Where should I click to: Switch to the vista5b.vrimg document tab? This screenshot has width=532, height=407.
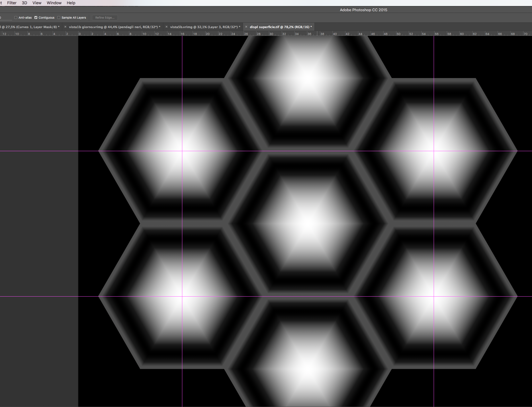click(x=205, y=27)
